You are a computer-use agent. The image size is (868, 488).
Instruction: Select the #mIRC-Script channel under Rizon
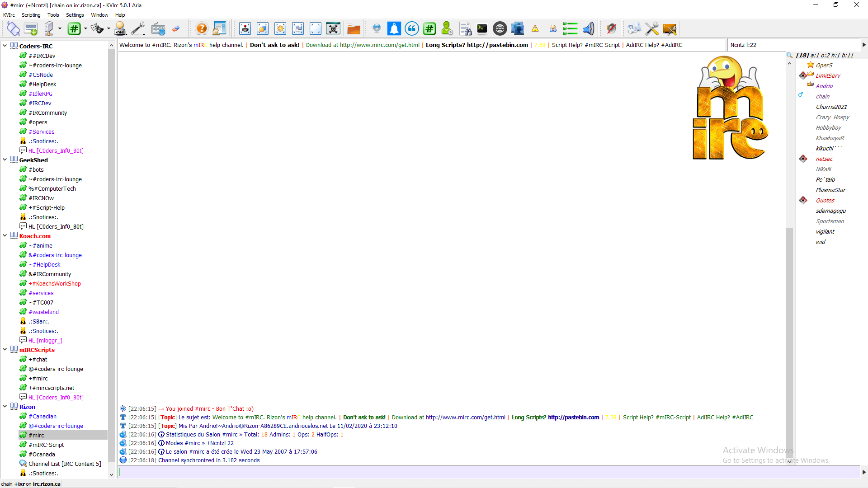tap(46, 445)
